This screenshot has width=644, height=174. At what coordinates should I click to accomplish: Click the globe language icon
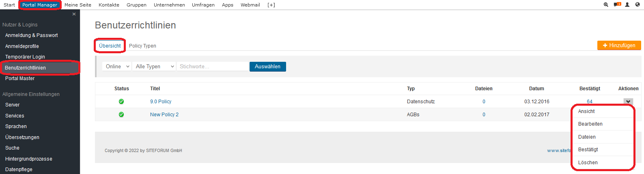coord(638,5)
